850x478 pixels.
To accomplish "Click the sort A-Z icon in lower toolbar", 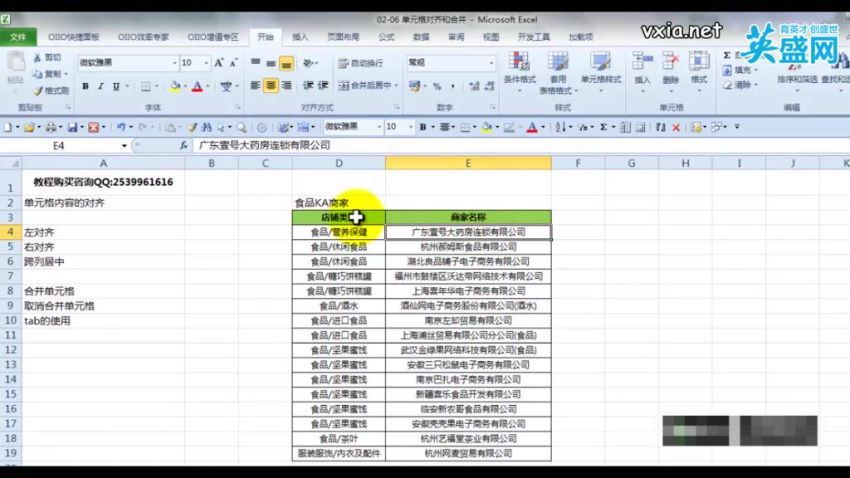I will tap(561, 127).
